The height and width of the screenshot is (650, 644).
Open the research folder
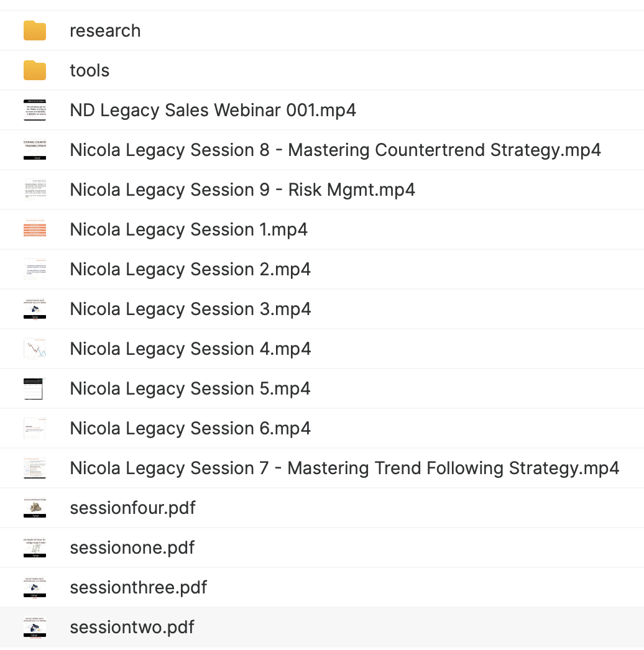point(105,30)
